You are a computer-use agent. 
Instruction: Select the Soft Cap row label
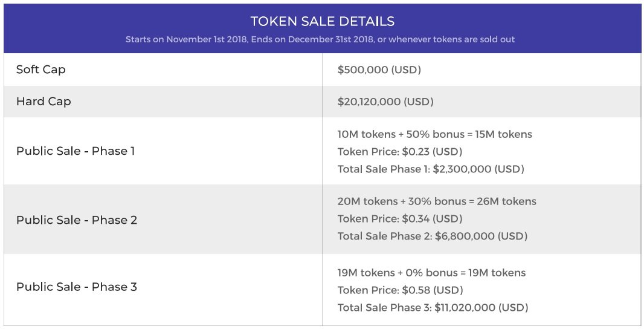coord(41,70)
